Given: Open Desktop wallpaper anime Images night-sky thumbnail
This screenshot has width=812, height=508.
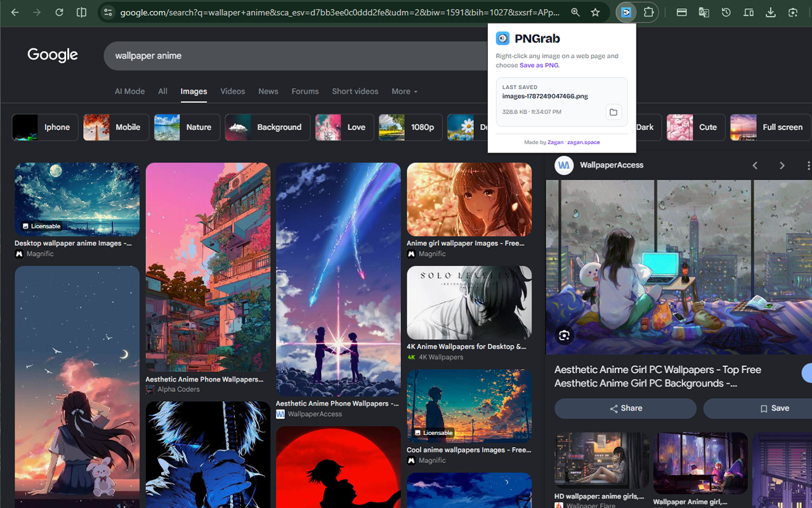Looking at the screenshot, I should 77,199.
